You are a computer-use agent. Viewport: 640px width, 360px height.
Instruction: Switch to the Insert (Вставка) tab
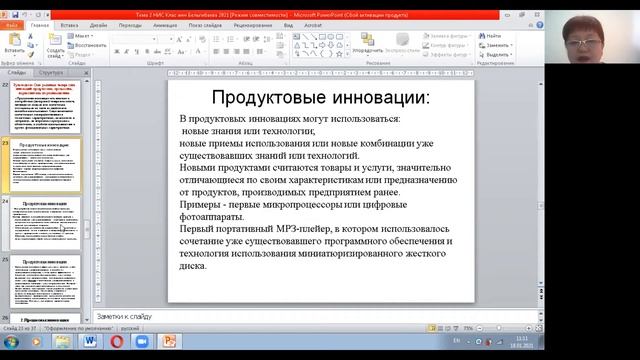(x=69, y=25)
